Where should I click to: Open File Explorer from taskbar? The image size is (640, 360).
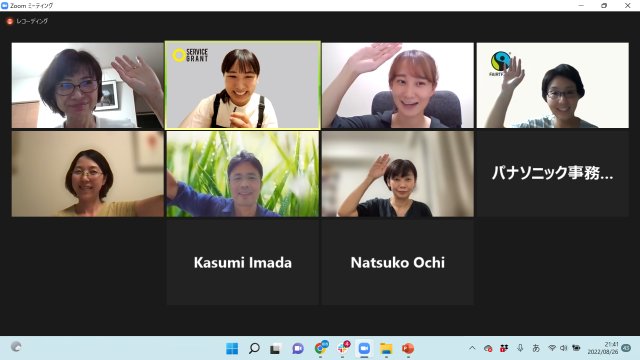(386, 348)
